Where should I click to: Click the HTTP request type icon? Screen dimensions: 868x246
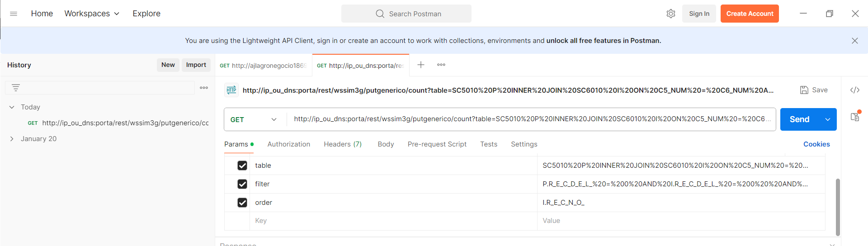[x=231, y=90]
